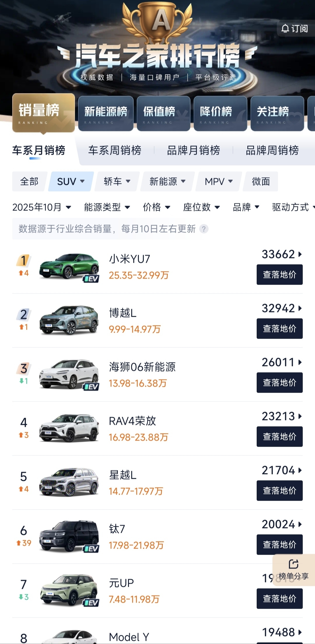
Task: Open the 榜单分享 share icon
Action: (x=293, y=564)
